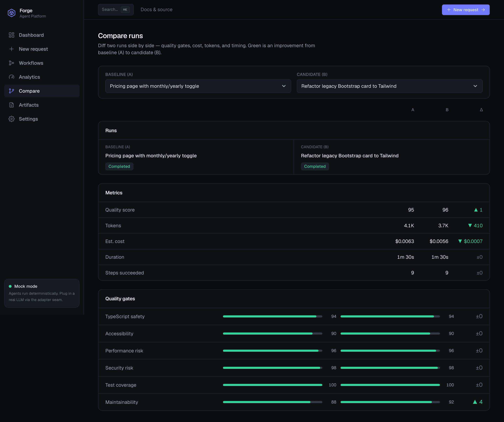Click the candidate Maintainability score 92
Viewport: 504px width, 422px height.
(451, 402)
